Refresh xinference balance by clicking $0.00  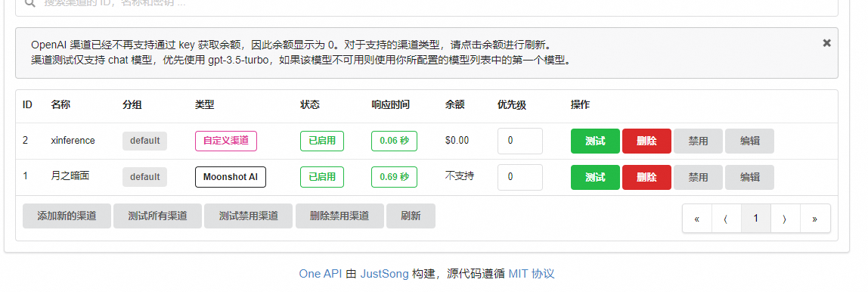tap(457, 141)
